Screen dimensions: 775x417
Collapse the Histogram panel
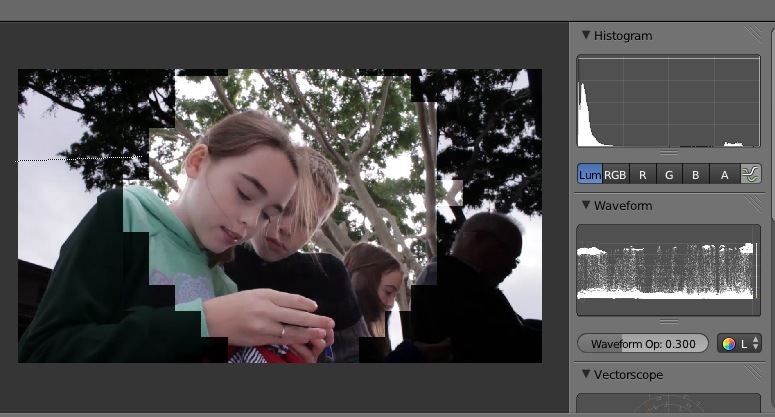click(586, 35)
